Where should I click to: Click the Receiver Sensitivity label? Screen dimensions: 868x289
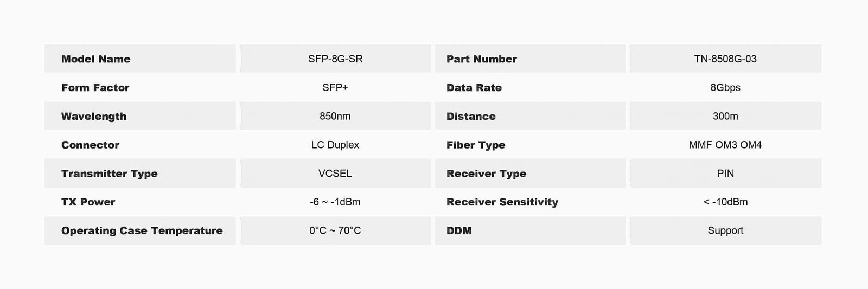(x=502, y=202)
